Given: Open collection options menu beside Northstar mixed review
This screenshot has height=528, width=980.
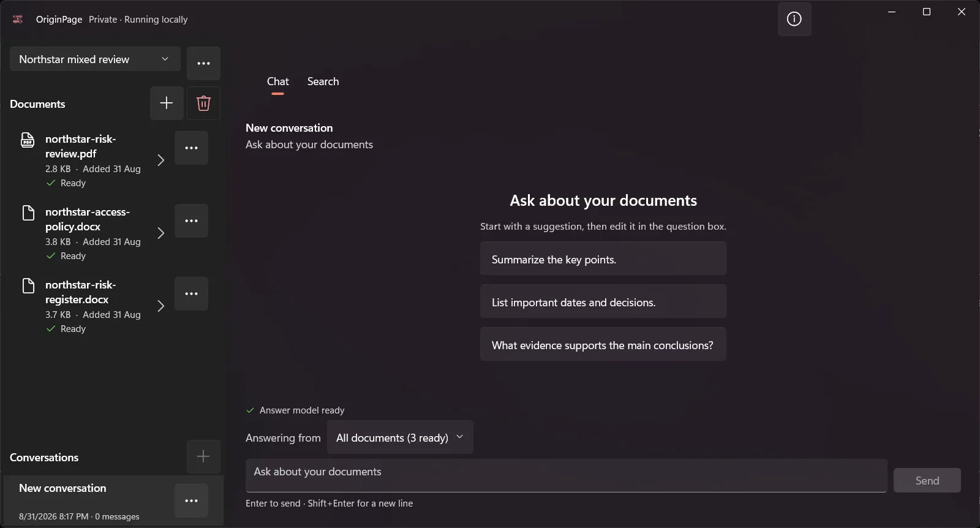Looking at the screenshot, I should pyautogui.click(x=203, y=63).
